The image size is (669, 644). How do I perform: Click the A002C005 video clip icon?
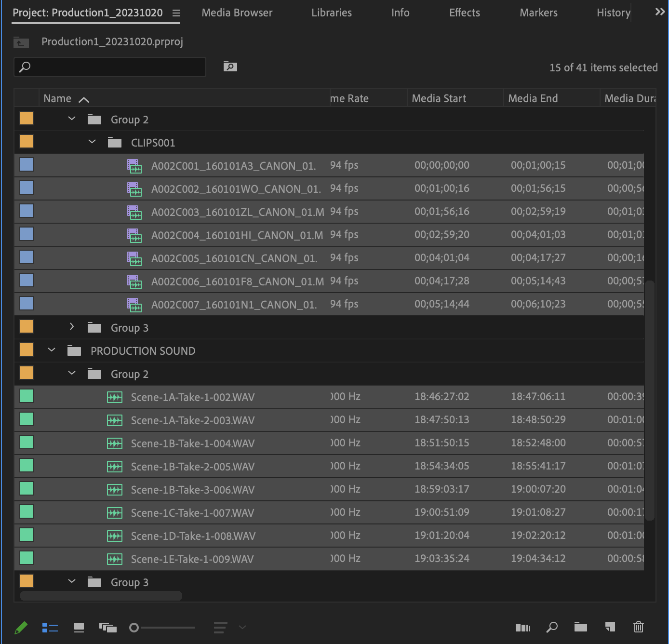click(134, 258)
